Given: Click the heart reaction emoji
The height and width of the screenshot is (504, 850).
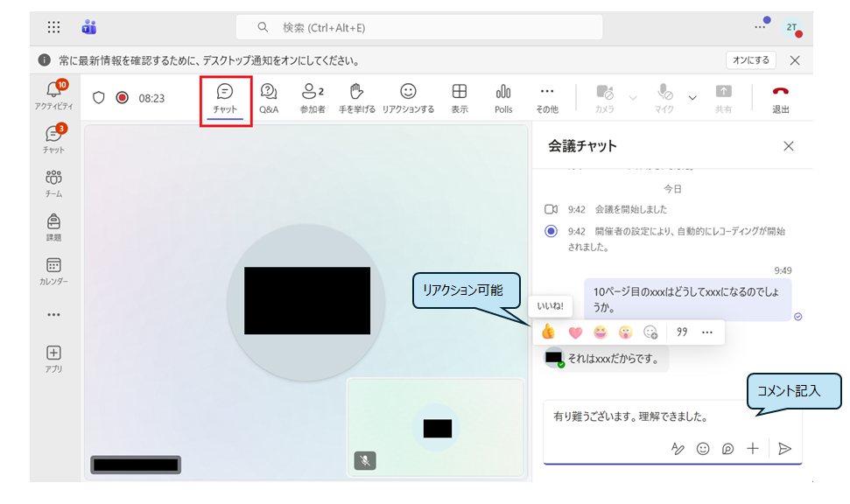Looking at the screenshot, I should 575,332.
